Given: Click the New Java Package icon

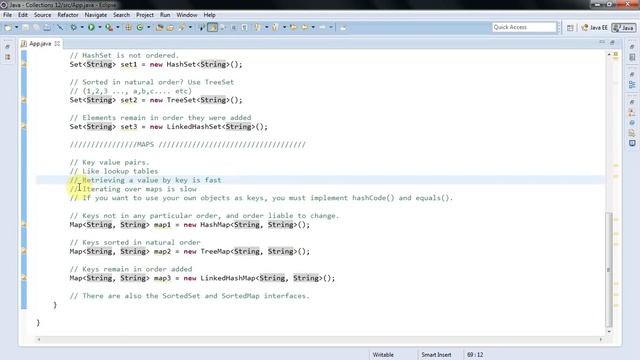Looking at the screenshot, I should click(x=128, y=27).
